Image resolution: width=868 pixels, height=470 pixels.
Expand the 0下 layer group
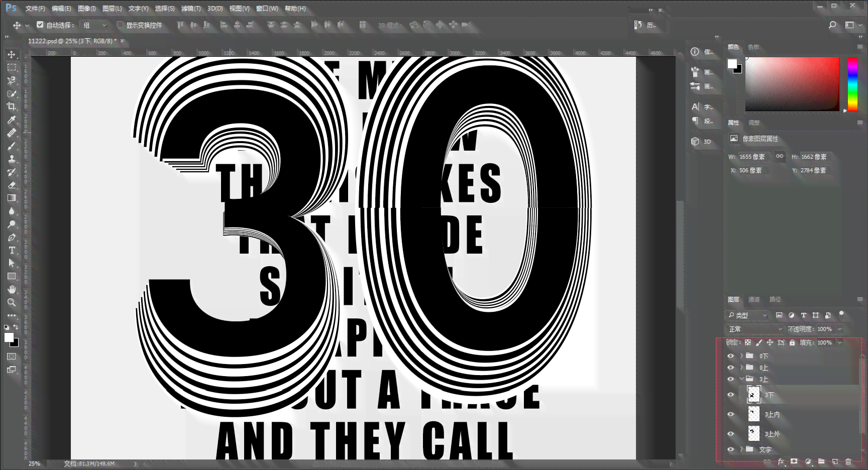tap(741, 356)
